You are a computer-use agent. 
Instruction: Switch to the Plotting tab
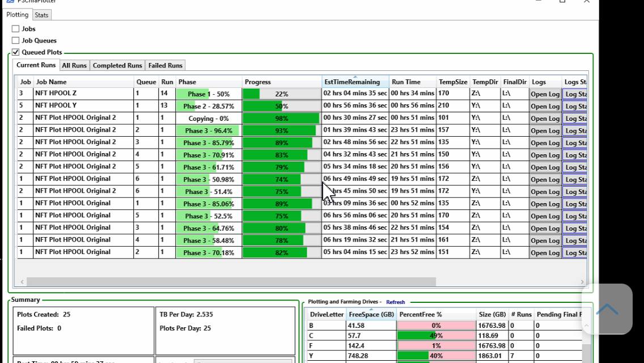(x=17, y=15)
